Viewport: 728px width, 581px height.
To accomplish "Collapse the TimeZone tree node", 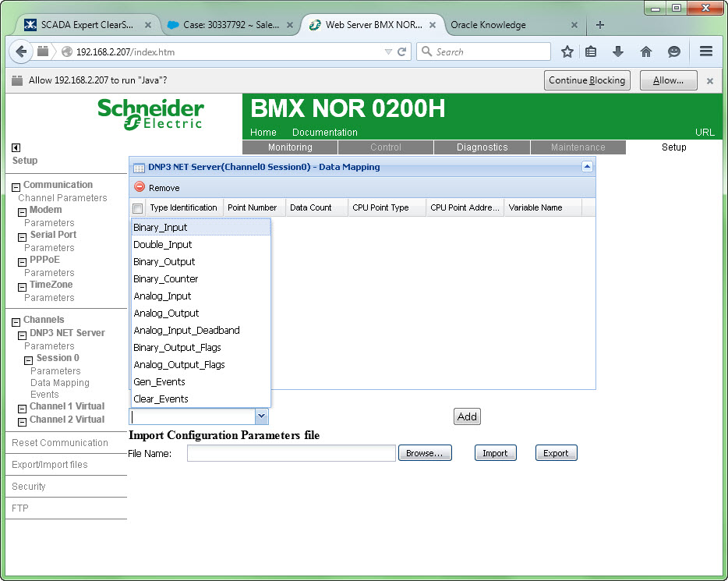I will click(22, 287).
